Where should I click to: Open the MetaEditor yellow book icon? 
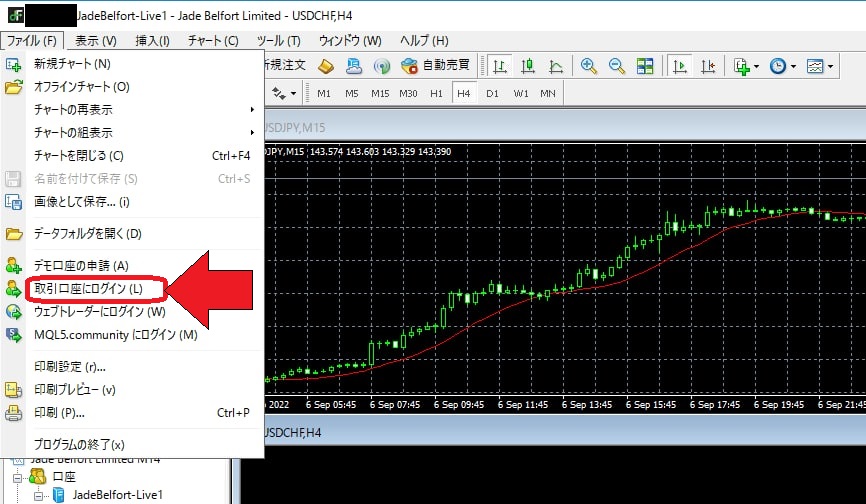(x=326, y=66)
